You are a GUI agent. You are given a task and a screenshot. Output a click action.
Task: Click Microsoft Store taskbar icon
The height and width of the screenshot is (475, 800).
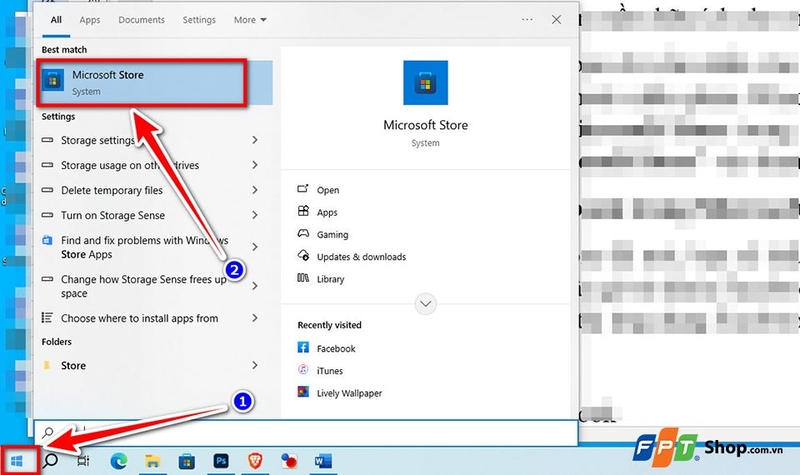coord(187,462)
